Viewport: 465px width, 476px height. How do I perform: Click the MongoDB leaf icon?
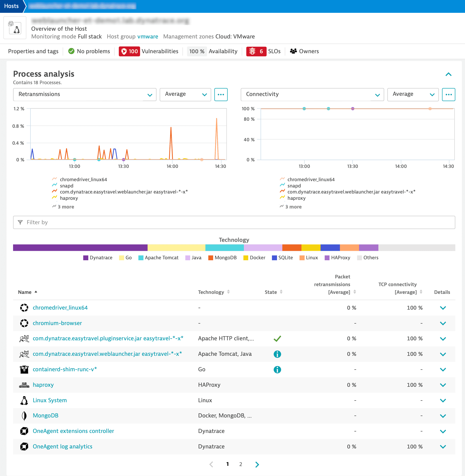click(24, 416)
